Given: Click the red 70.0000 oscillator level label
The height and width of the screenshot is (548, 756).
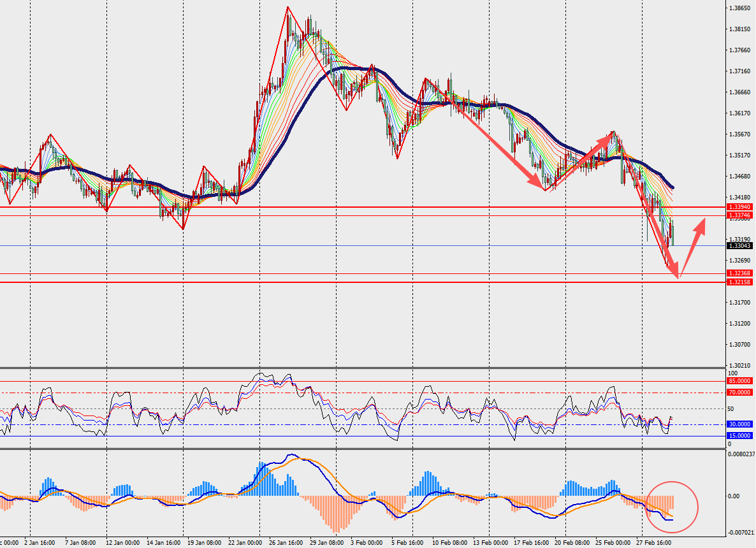Looking at the screenshot, I should tap(739, 393).
